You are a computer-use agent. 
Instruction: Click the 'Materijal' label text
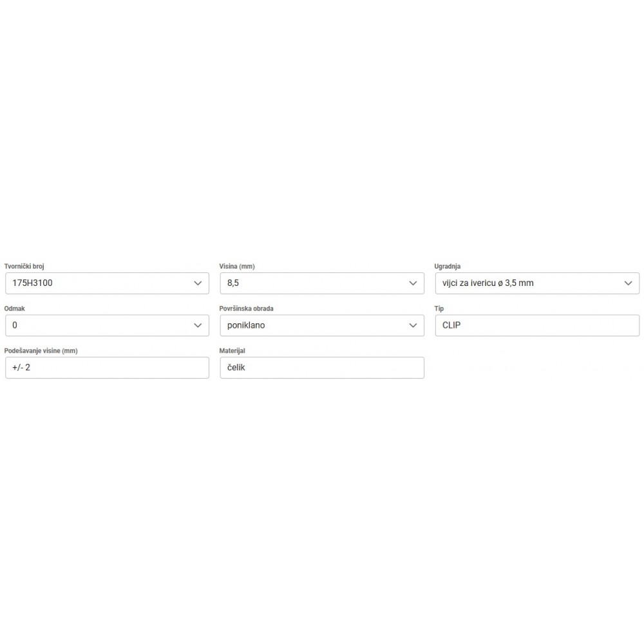point(232,351)
